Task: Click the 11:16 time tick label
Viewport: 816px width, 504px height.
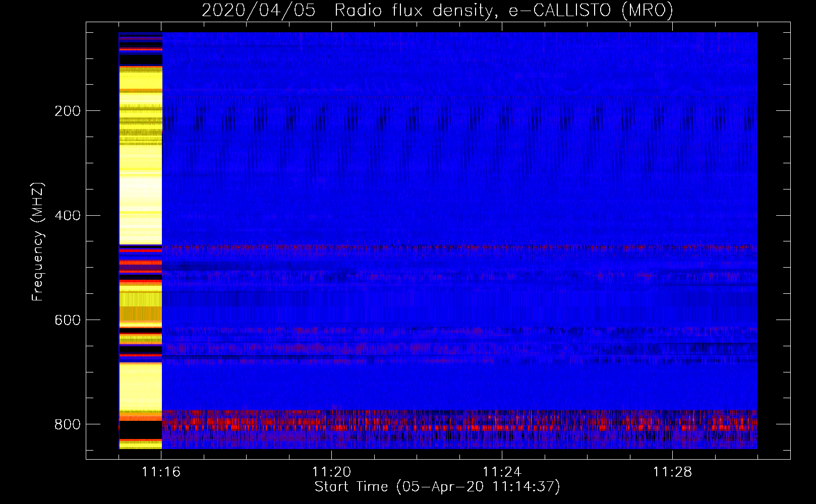Action: click(x=161, y=472)
